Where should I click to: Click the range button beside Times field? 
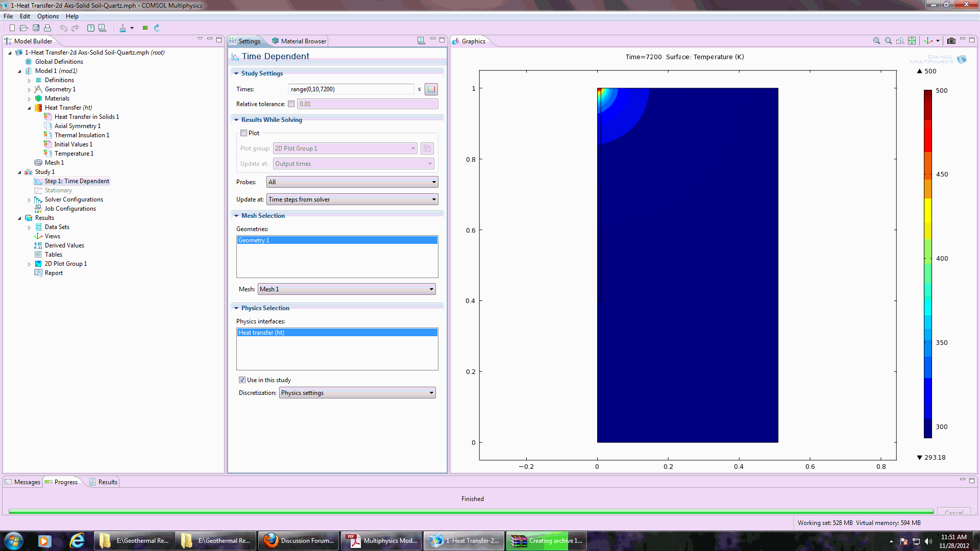tap(431, 89)
